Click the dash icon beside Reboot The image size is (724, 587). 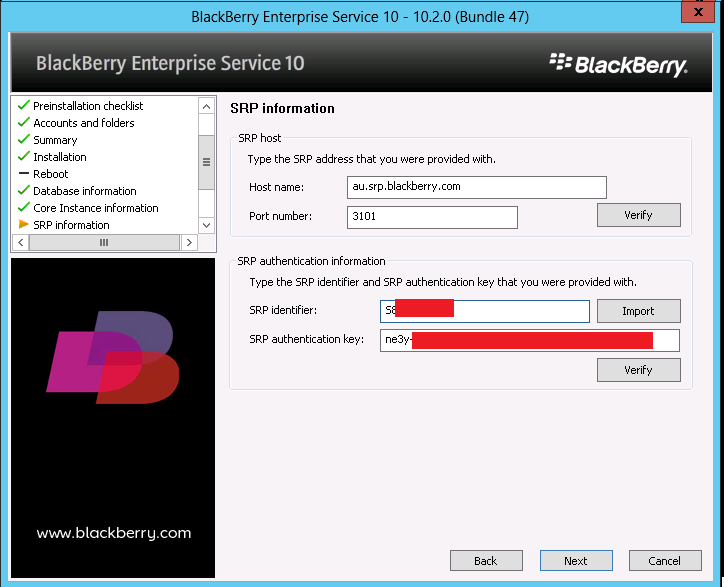coord(24,174)
